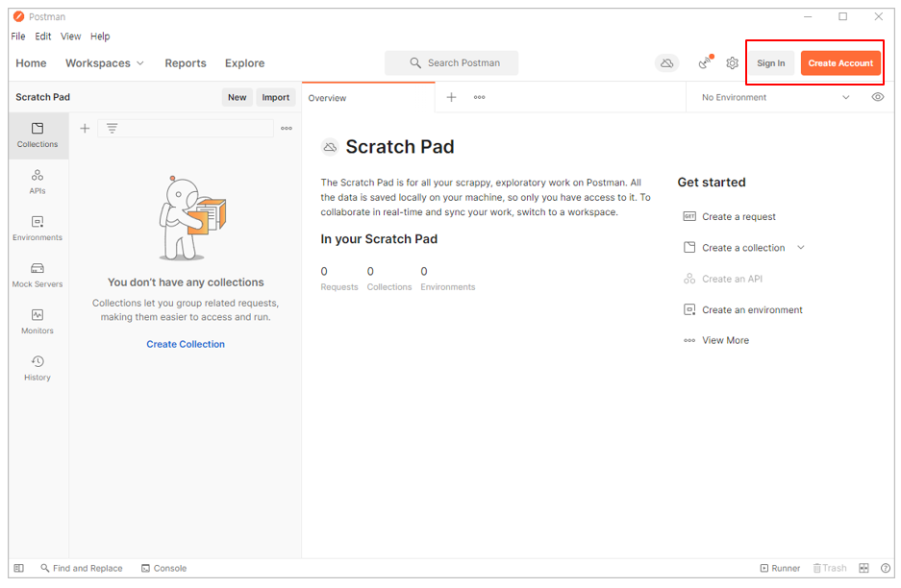The width and height of the screenshot is (901, 588).
Task: Open a new tab with the plus icon
Action: [x=451, y=97]
